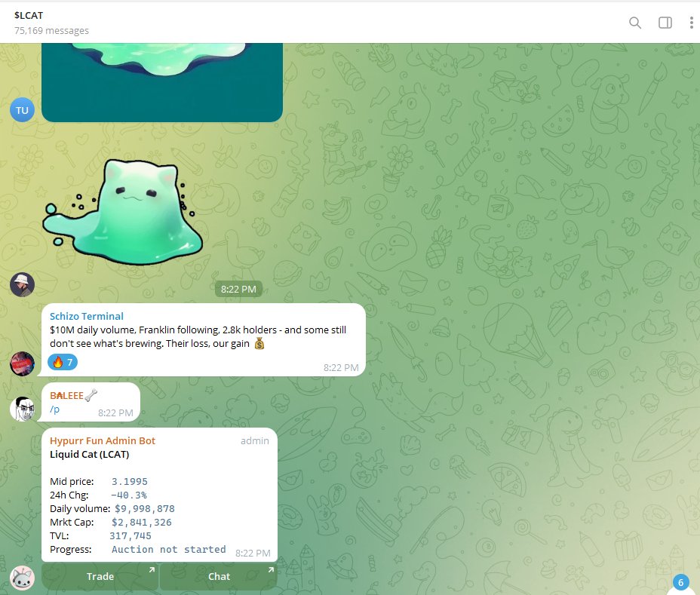
Task: Open the BALEEE sender name
Action: pos(66,395)
